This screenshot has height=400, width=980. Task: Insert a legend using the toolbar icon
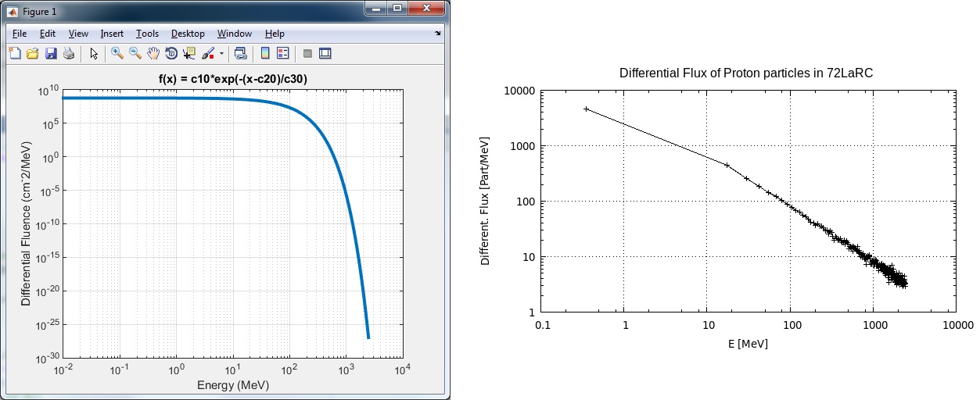(x=283, y=53)
